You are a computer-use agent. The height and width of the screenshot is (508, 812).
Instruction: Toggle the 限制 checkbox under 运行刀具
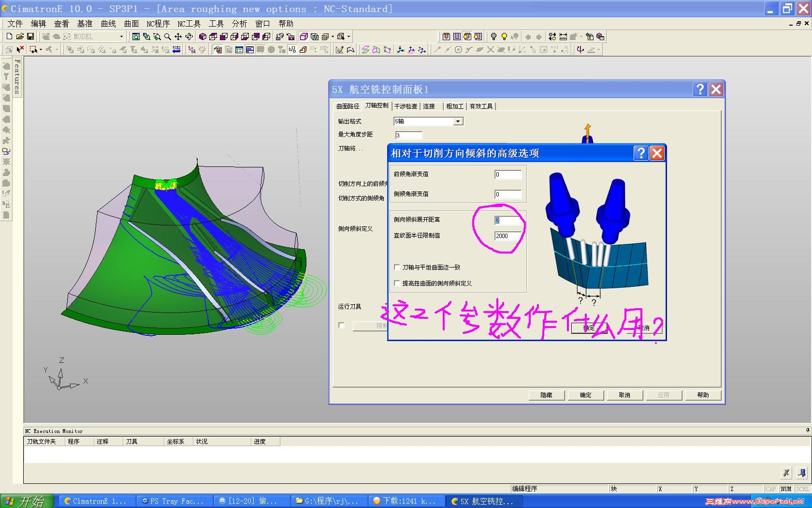[342, 326]
